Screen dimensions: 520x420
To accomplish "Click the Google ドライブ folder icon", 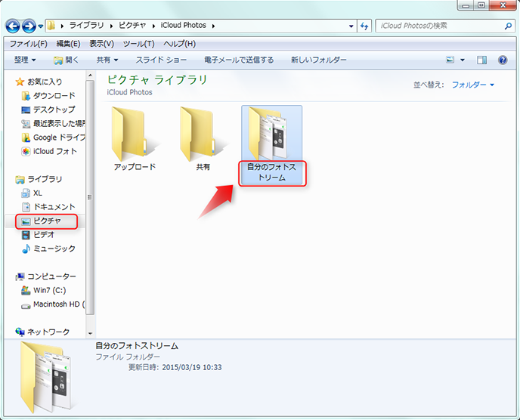I will tap(26, 137).
